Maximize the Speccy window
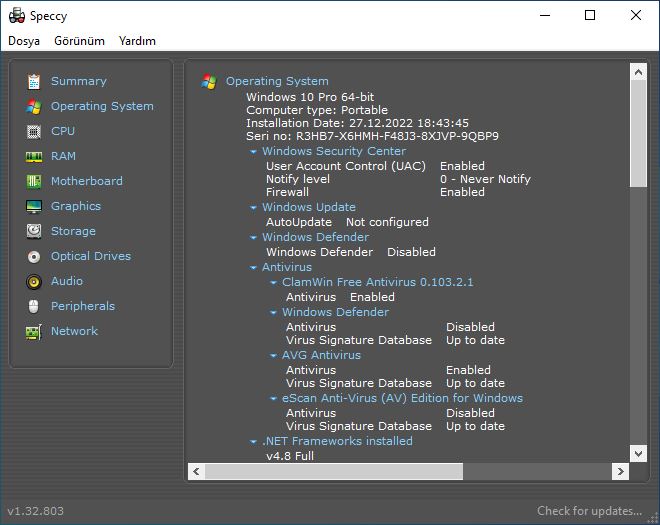The width and height of the screenshot is (660, 525). click(590, 16)
